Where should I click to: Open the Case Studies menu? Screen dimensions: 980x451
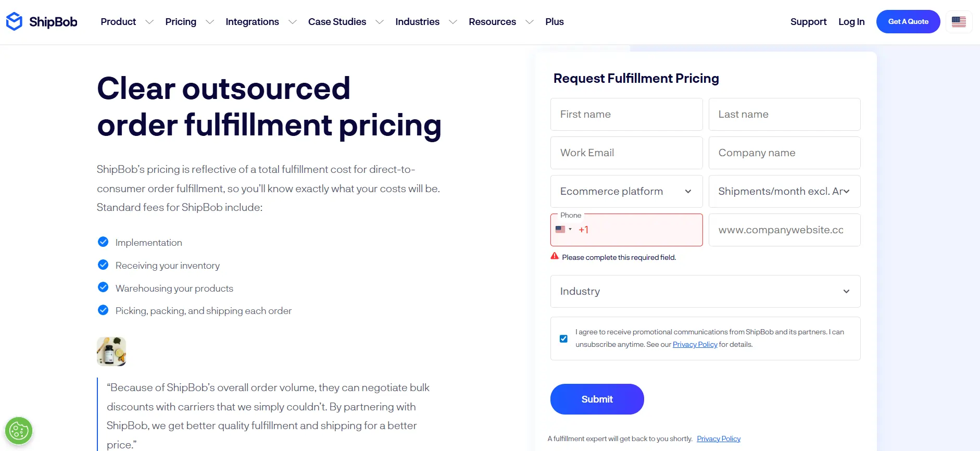337,21
